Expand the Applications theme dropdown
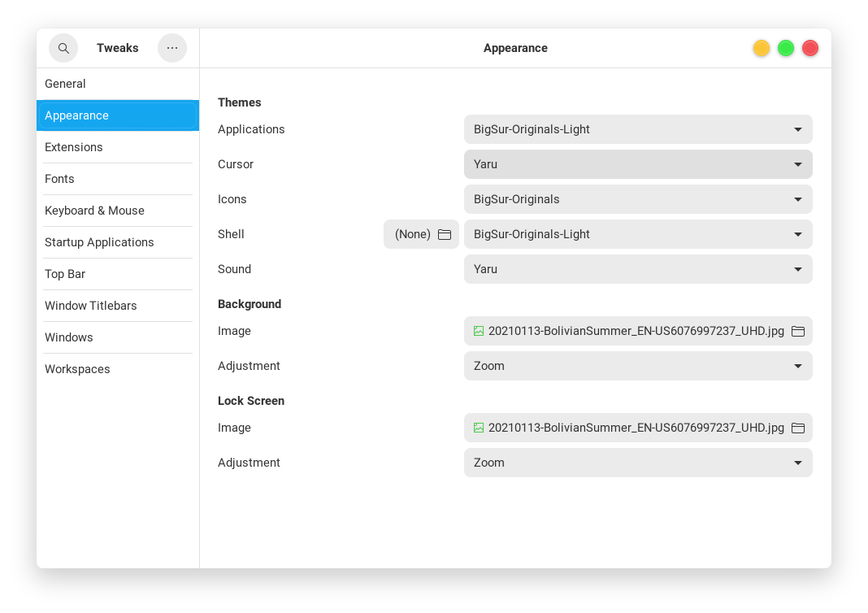The height and width of the screenshot is (613, 868). point(638,129)
